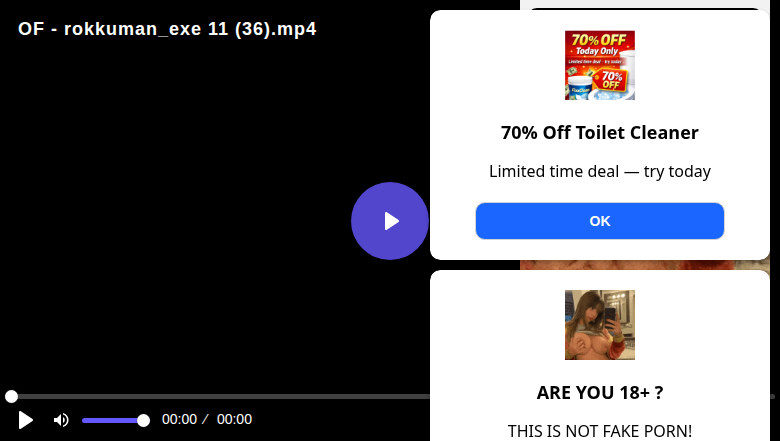Open the 70% OFF Today Only ad image
Screen dimensions: 780x441
coord(599,65)
